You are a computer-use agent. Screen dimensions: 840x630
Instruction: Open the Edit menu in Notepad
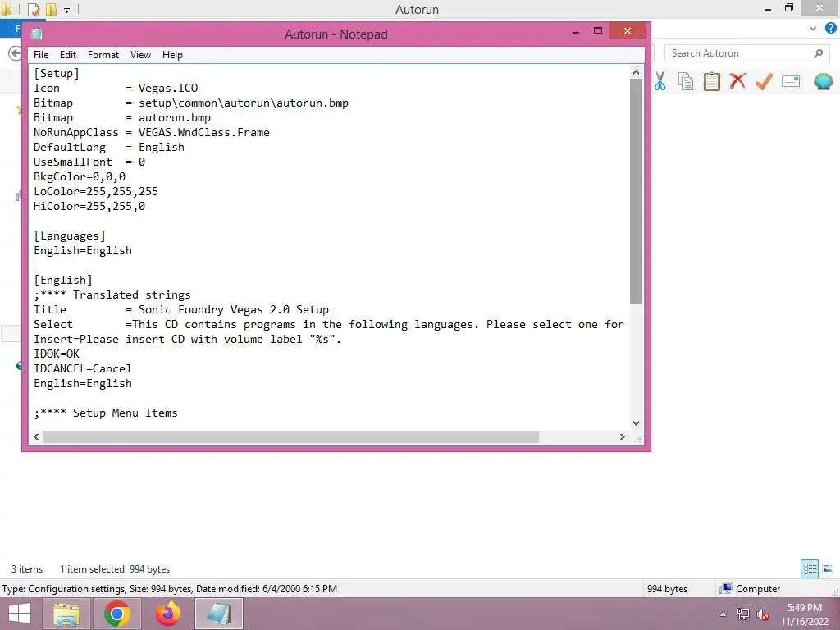67,55
